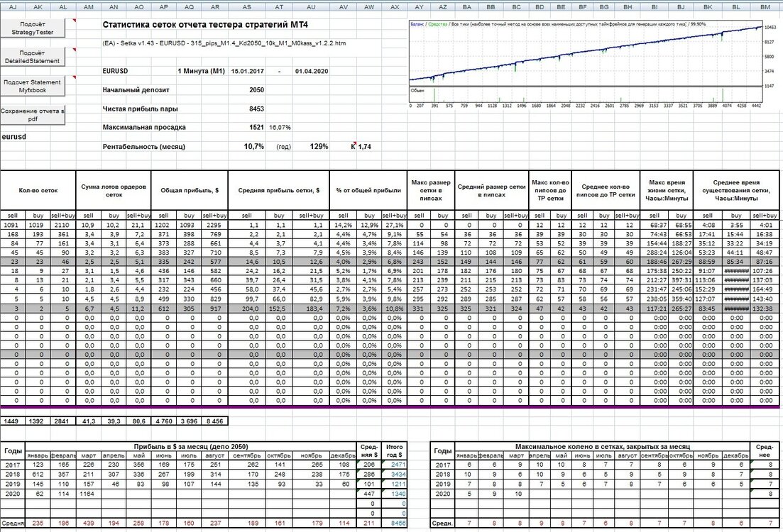Select the start date 15.01.2017
Screen dimensions: 783x532
tap(247, 71)
